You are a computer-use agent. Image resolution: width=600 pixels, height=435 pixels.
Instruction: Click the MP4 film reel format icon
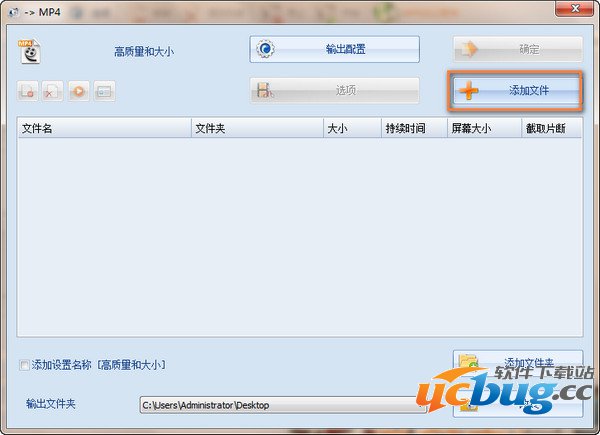29,51
